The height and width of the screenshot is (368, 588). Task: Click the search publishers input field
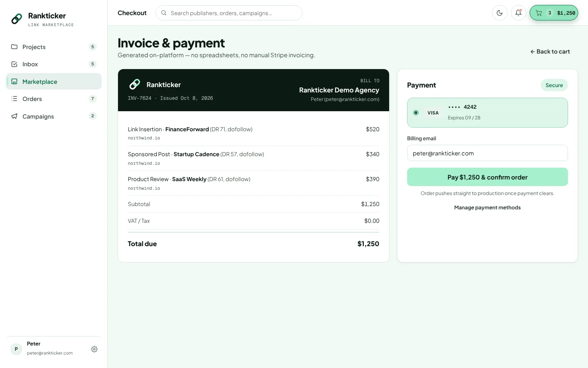[229, 13]
